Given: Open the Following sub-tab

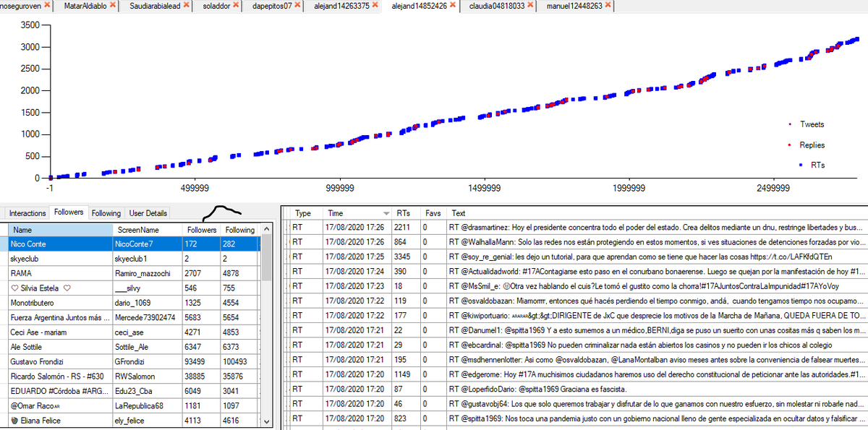Looking at the screenshot, I should click(106, 213).
